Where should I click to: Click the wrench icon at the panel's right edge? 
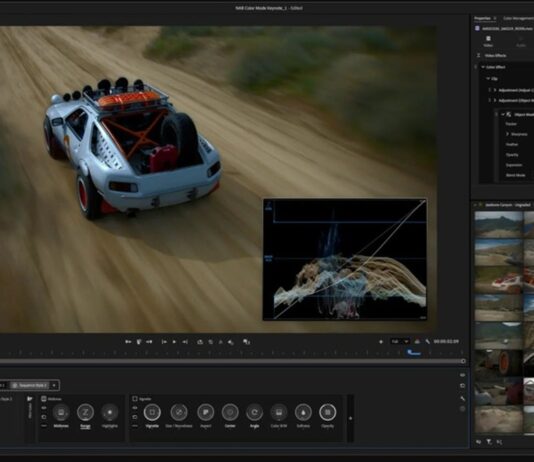462,398
